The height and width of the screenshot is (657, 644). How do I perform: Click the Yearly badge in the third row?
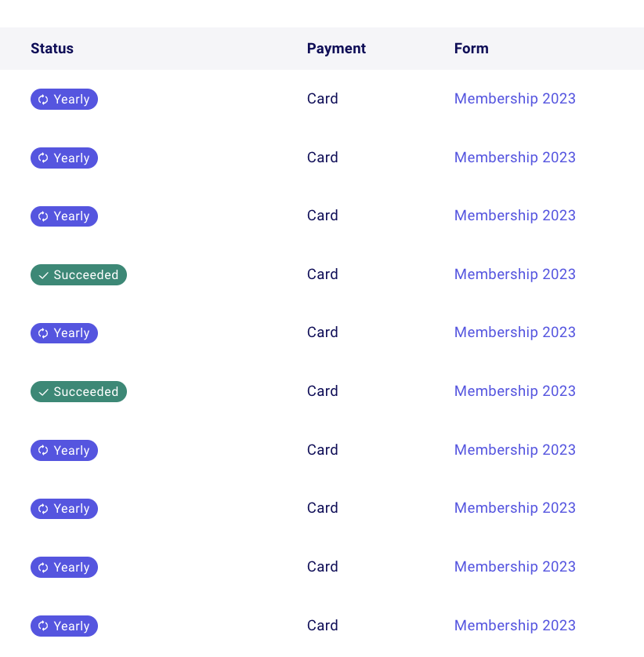[64, 216]
